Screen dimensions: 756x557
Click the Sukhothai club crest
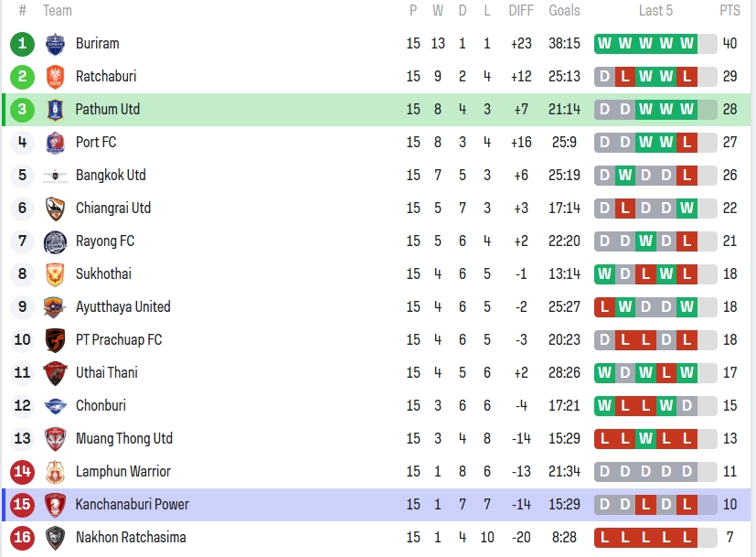click(55, 274)
